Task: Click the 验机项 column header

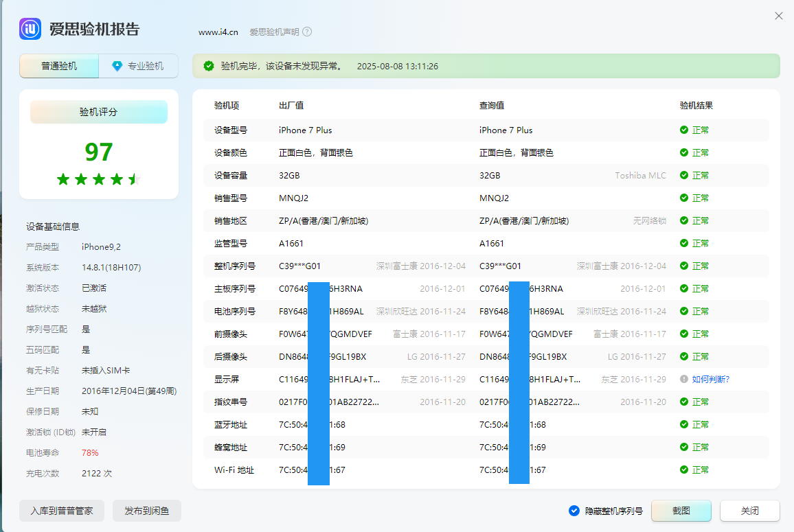Action: pos(227,105)
